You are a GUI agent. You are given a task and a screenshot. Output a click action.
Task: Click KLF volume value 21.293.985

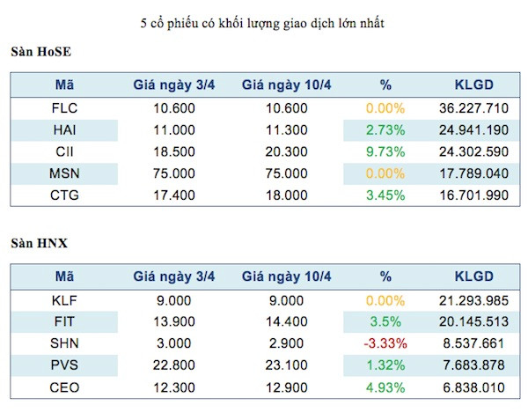[x=473, y=298]
